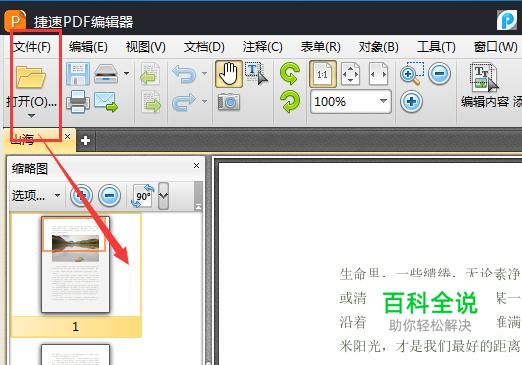Rotate view counterclockwise with lower green arrow
Image resolution: width=522 pixels, height=365 pixels.
290,102
